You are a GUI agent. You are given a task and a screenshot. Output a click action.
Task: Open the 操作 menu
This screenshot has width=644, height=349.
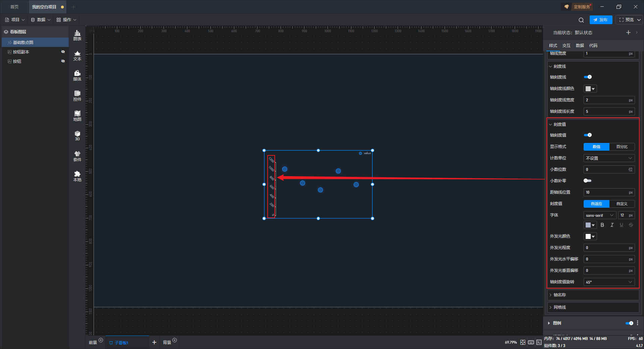(x=66, y=20)
